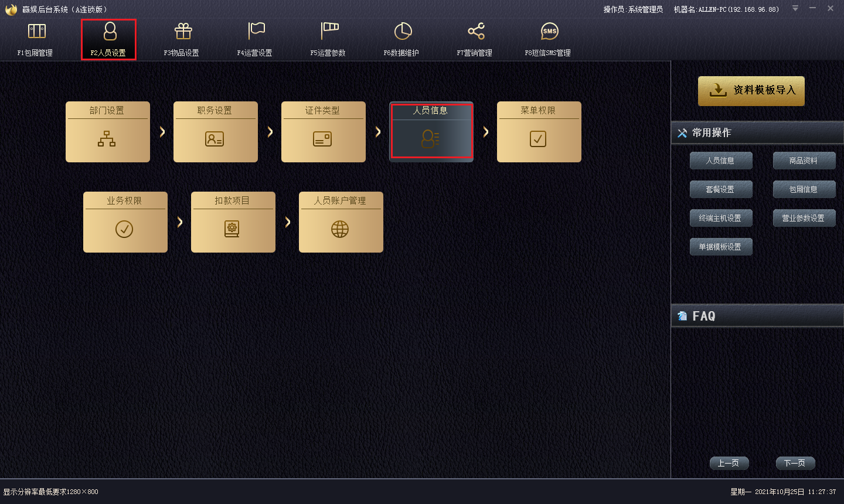Click 套餐设置 shortcut button
The height and width of the screenshot is (504, 844).
721,189
